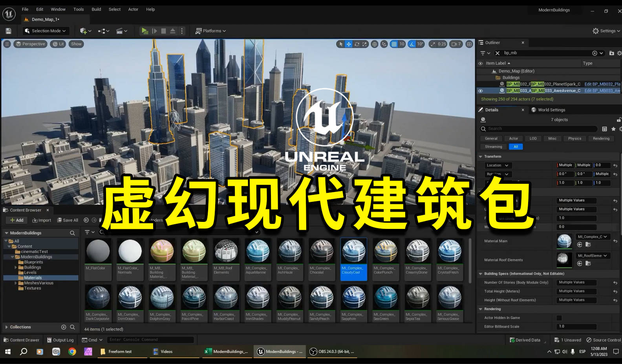Image resolution: width=622 pixels, height=364 pixels.
Task: Toggle rotation angle snapping icon
Action: point(412,44)
